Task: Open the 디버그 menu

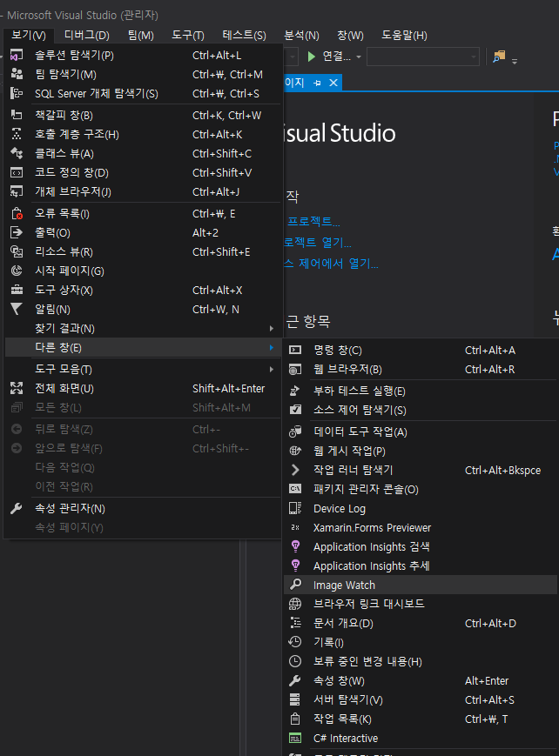Action: coord(87,35)
